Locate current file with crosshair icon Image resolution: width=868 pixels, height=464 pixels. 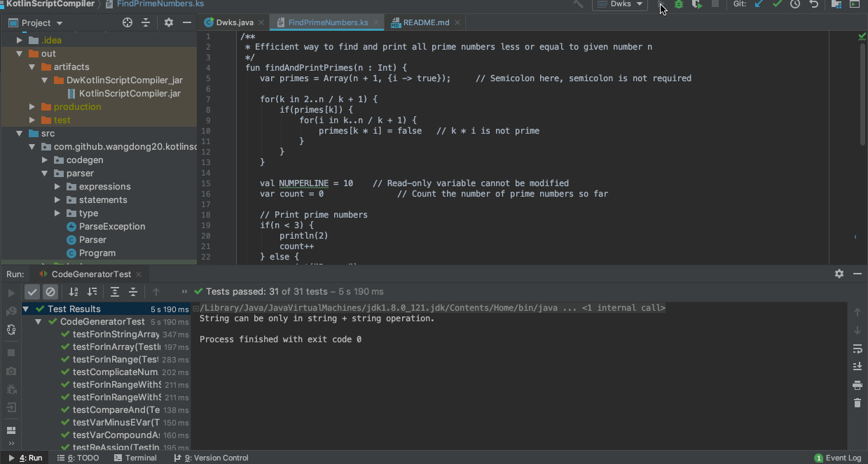(128, 22)
